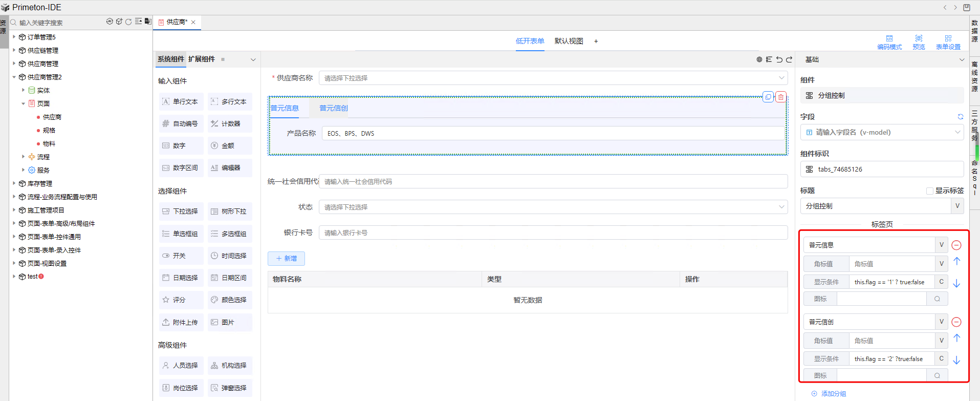This screenshot has height=401, width=980.
Task: Move 普元信创 tab up with arrow
Action: (956, 338)
